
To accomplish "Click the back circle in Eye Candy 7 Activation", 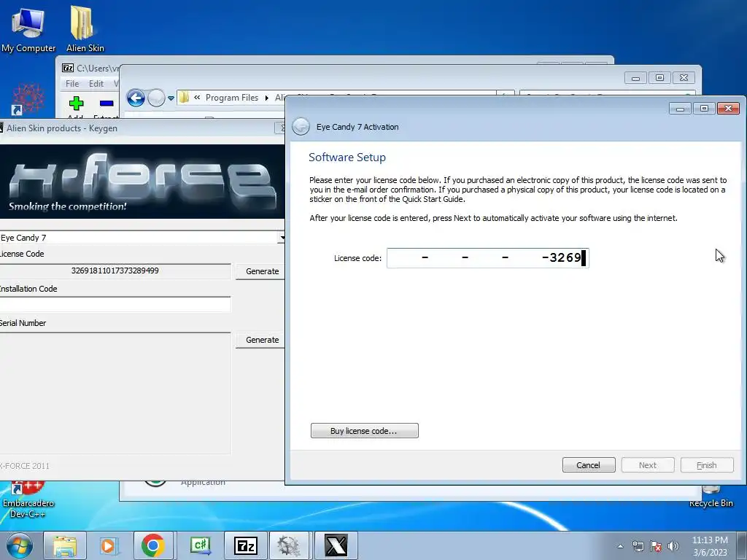I will pyautogui.click(x=301, y=127).
